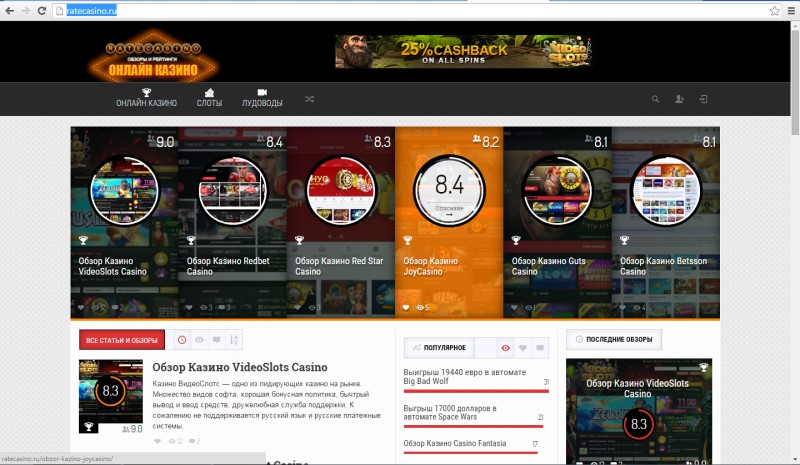800x465 pixels.
Task: Sort articles by comments bubble icon
Action: click(x=216, y=340)
